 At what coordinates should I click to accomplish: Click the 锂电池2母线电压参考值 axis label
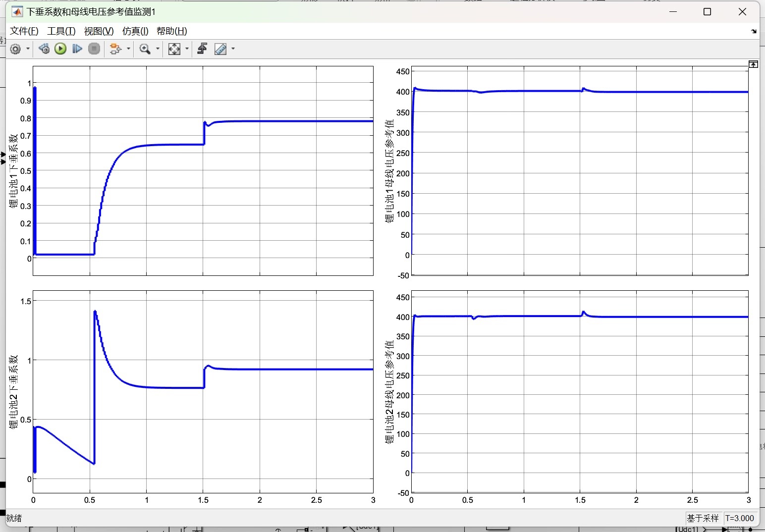pos(389,392)
